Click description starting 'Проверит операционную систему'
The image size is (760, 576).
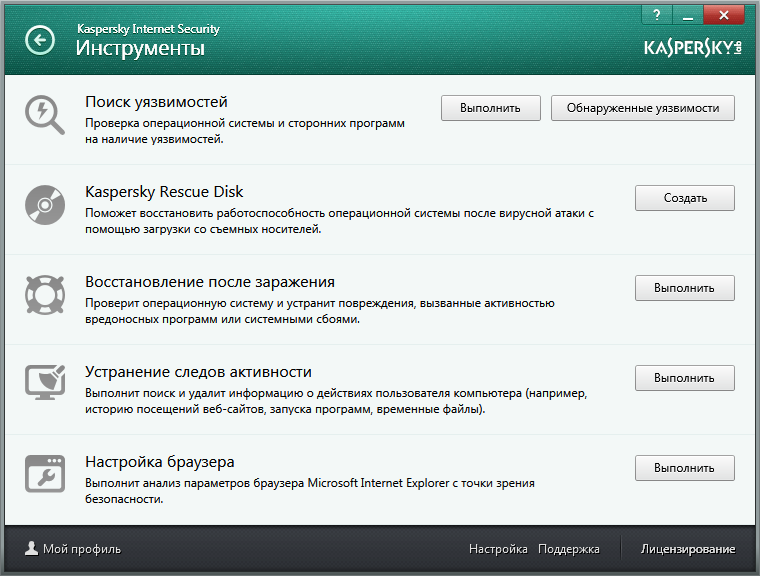[320, 311]
